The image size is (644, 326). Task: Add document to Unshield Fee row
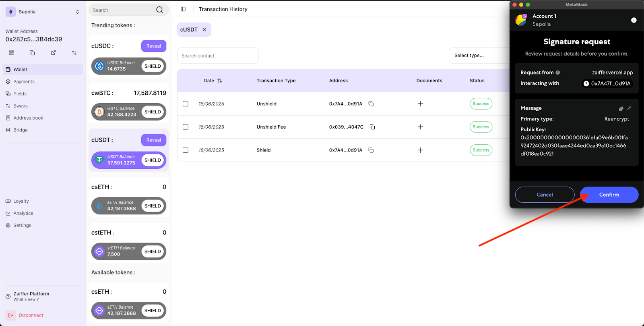(x=421, y=127)
